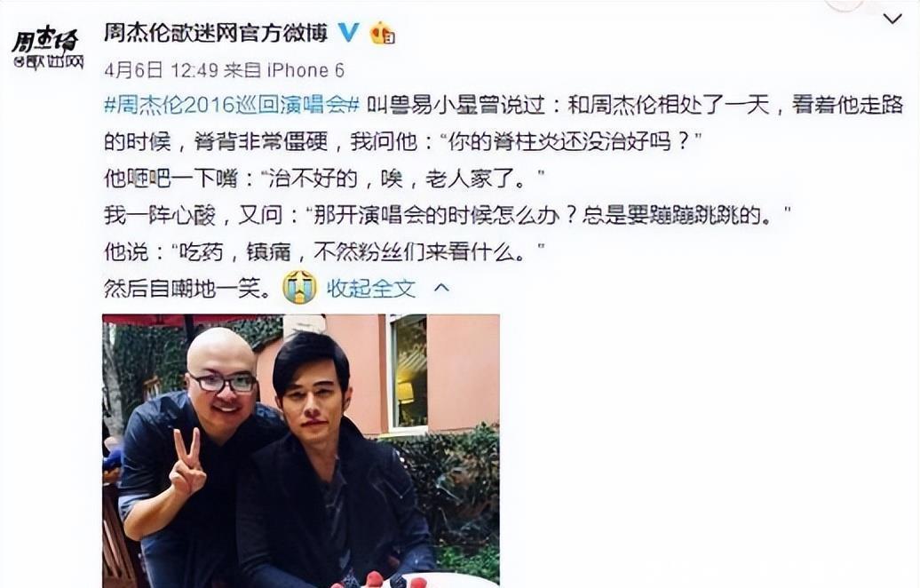Click the 收起全文 link
This screenshot has width=920, height=588.
[371, 288]
